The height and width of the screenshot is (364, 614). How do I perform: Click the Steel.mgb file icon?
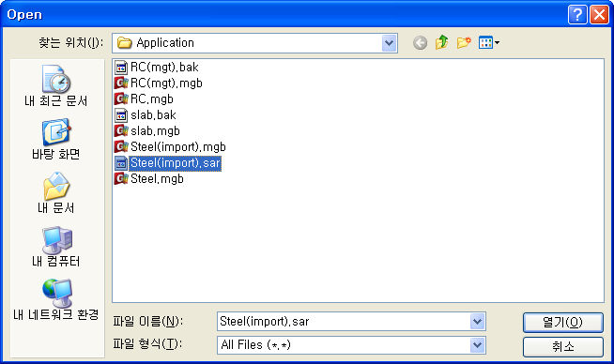(121, 179)
